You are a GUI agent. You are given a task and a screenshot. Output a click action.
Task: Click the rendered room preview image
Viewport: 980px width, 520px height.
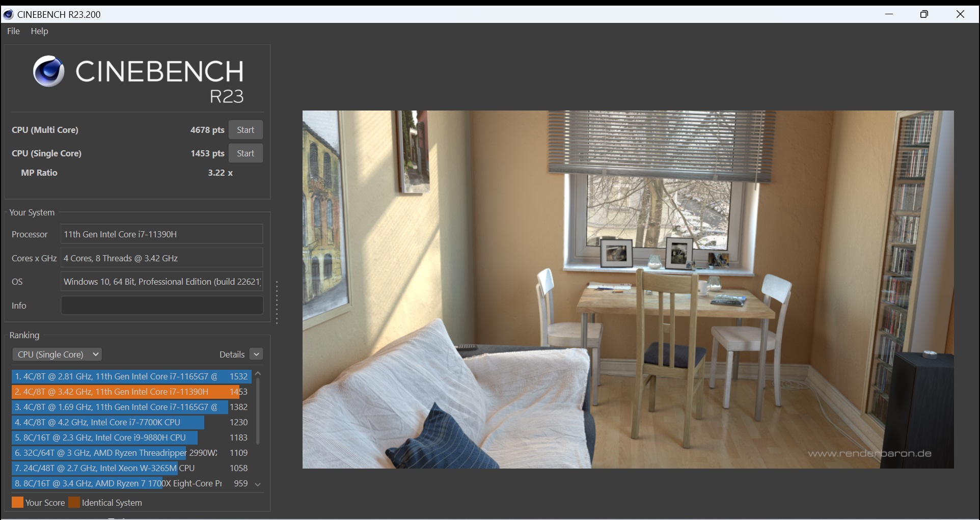(628, 289)
